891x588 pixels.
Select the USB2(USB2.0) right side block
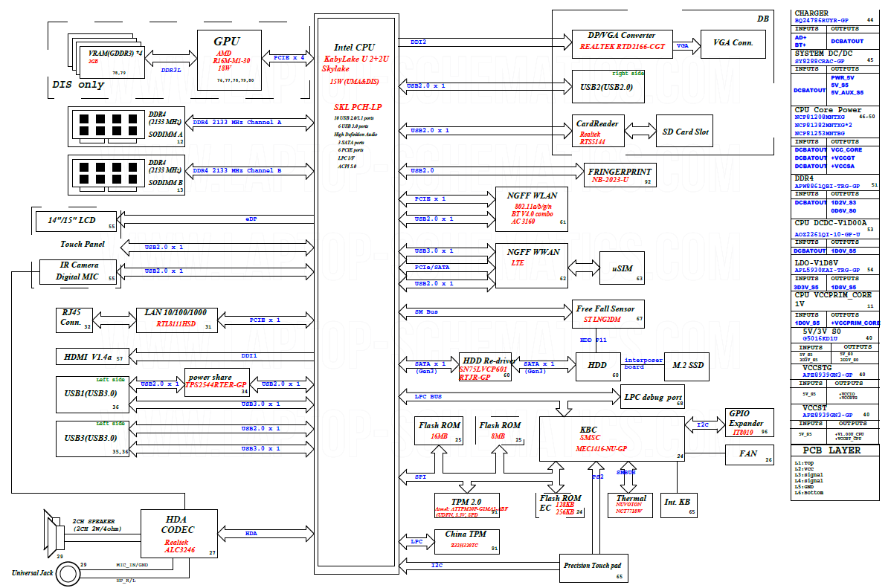[x=608, y=86]
